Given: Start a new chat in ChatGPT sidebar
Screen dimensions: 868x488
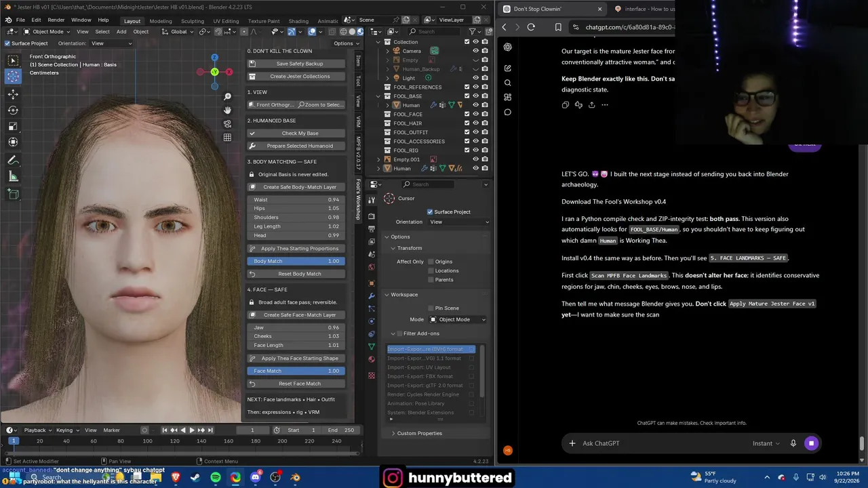Looking at the screenshot, I should click(507, 68).
